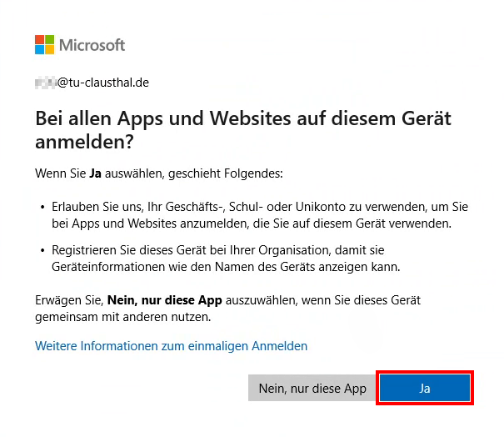
Task: Click the Microsoft wordmark text
Action: (92, 45)
